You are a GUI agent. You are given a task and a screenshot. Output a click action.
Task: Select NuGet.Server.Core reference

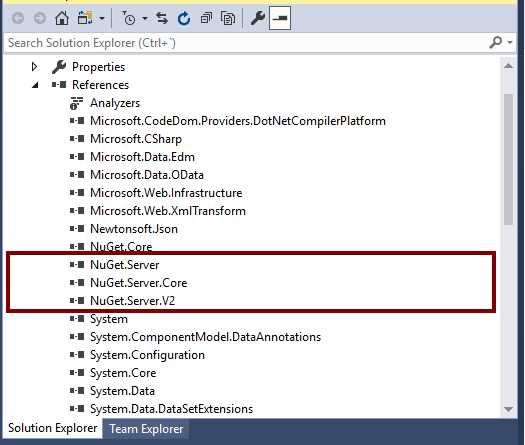click(139, 283)
